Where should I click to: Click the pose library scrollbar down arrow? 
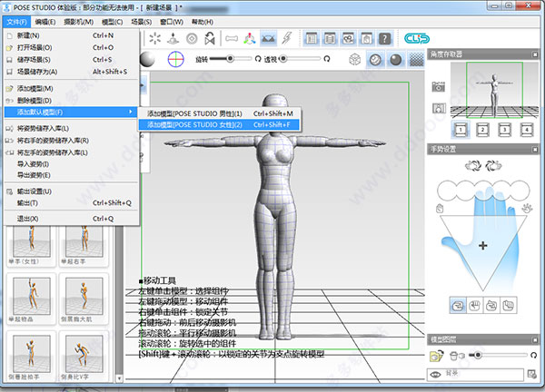click(119, 378)
